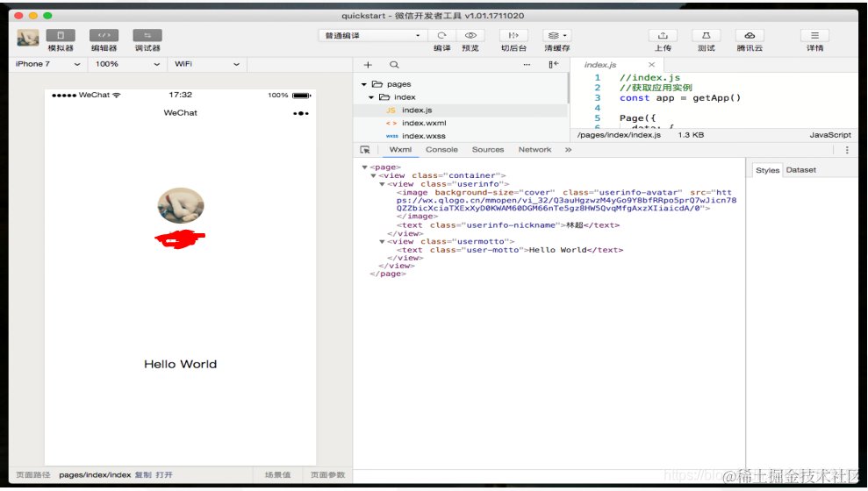Open the iPhone 7 device dropdown
Screen dimensions: 868x491
pos(48,64)
